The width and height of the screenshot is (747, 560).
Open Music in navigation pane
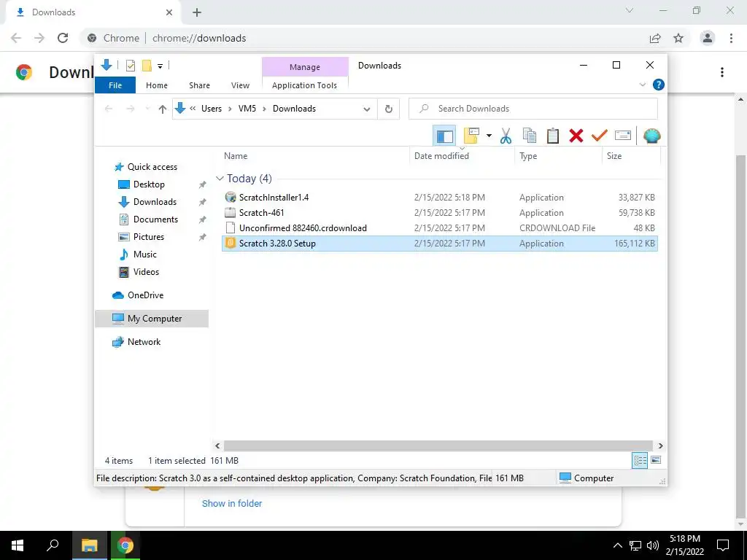[145, 254]
